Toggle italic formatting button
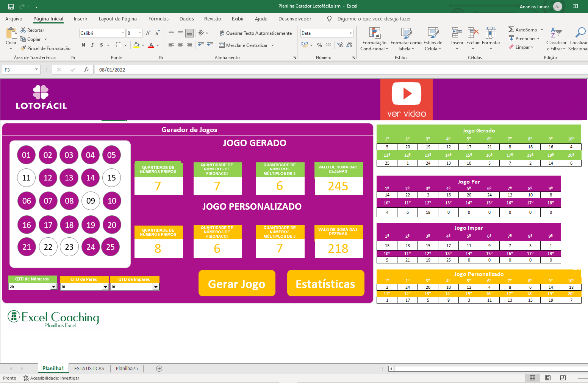This screenshot has height=383, width=588. pos(92,45)
